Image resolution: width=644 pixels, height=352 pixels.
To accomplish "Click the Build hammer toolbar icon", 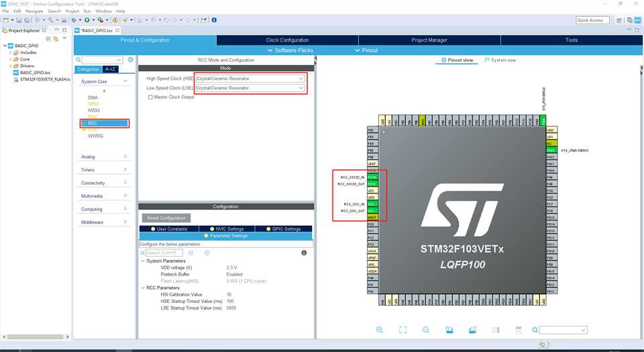I will click(50, 19).
